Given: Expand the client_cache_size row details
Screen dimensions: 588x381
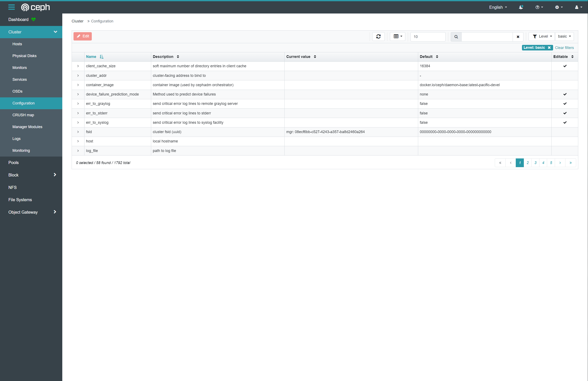Looking at the screenshot, I should click(78, 66).
